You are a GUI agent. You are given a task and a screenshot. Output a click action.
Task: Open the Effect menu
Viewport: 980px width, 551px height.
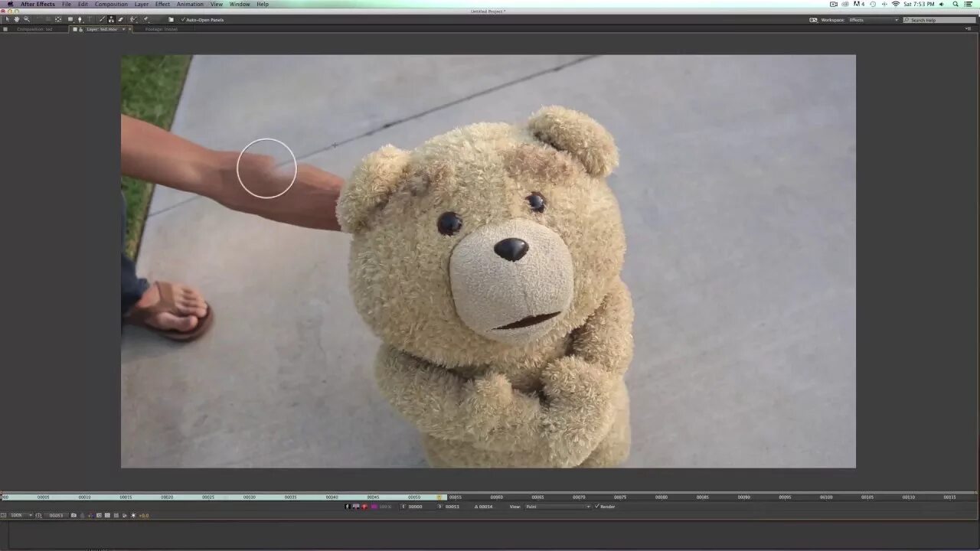(x=162, y=4)
